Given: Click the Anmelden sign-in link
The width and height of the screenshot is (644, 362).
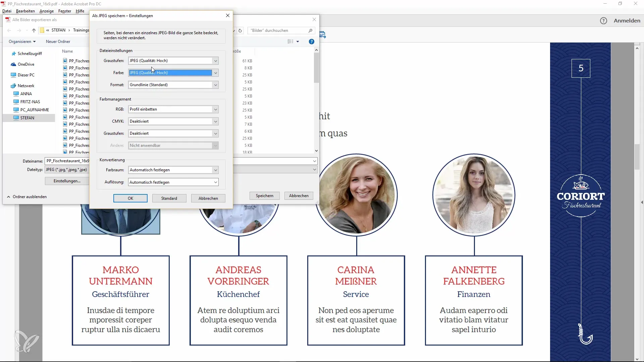Looking at the screenshot, I should pos(627,21).
